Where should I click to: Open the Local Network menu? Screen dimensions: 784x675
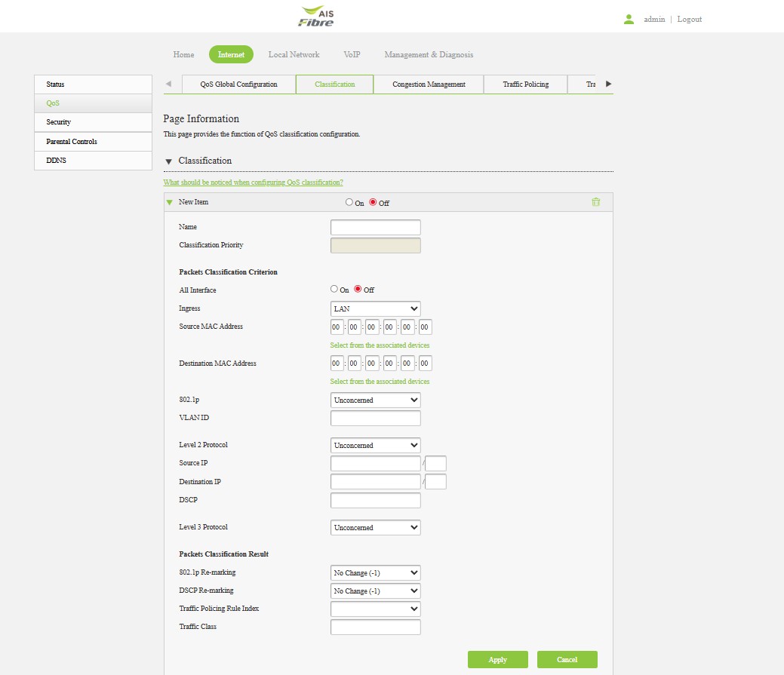click(x=294, y=54)
